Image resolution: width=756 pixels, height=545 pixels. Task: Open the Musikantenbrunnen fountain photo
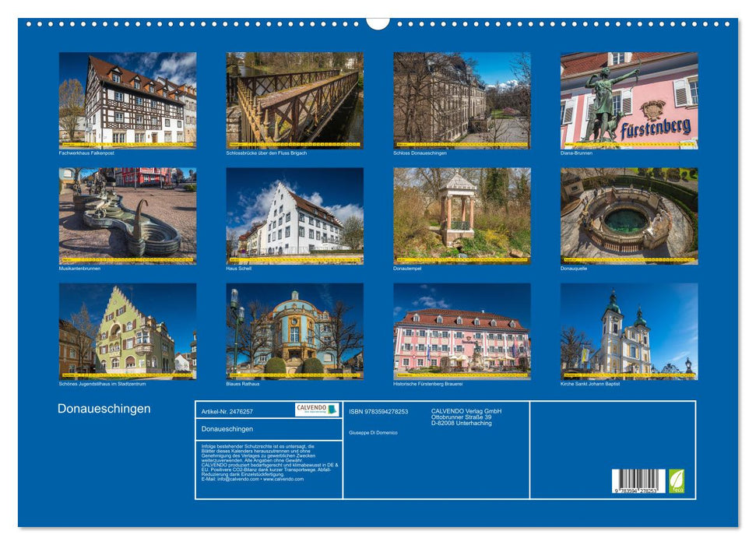point(128,216)
